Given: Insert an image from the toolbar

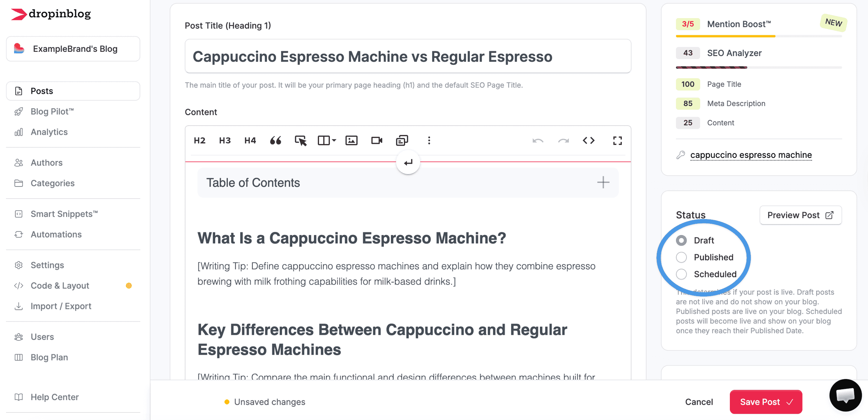Looking at the screenshot, I should coord(352,140).
